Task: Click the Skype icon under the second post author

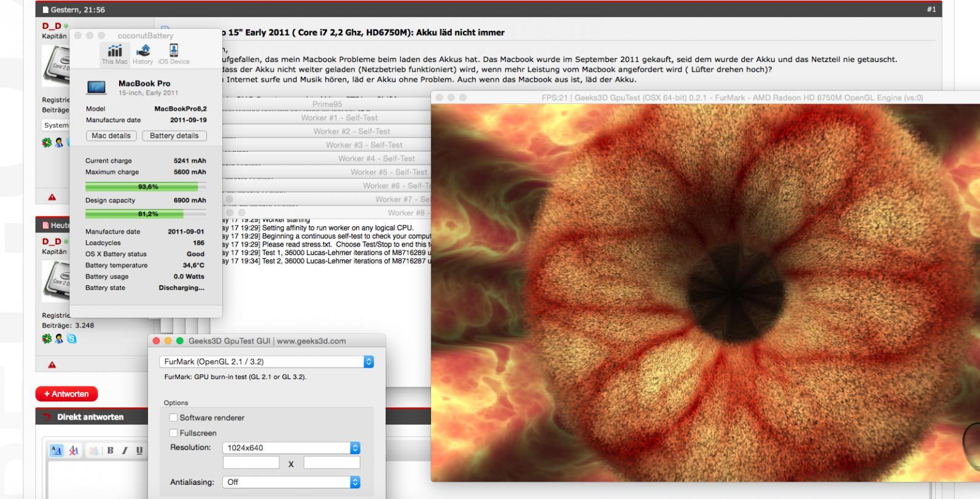Action: click(72, 339)
